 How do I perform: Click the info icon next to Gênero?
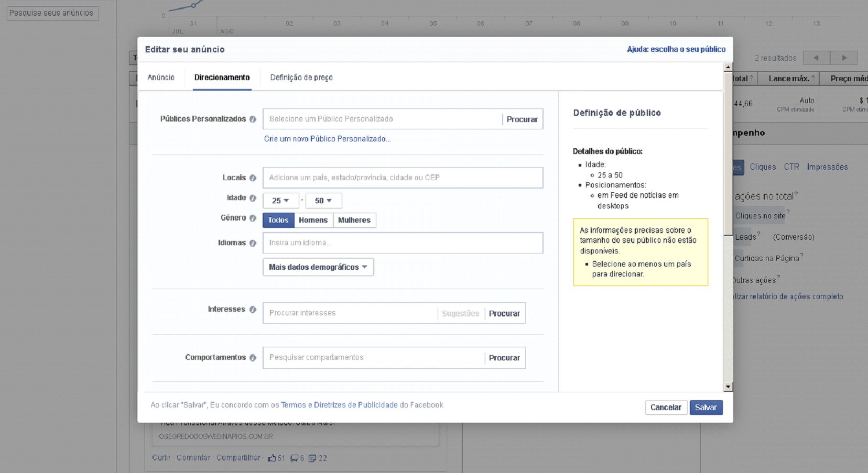(x=253, y=218)
